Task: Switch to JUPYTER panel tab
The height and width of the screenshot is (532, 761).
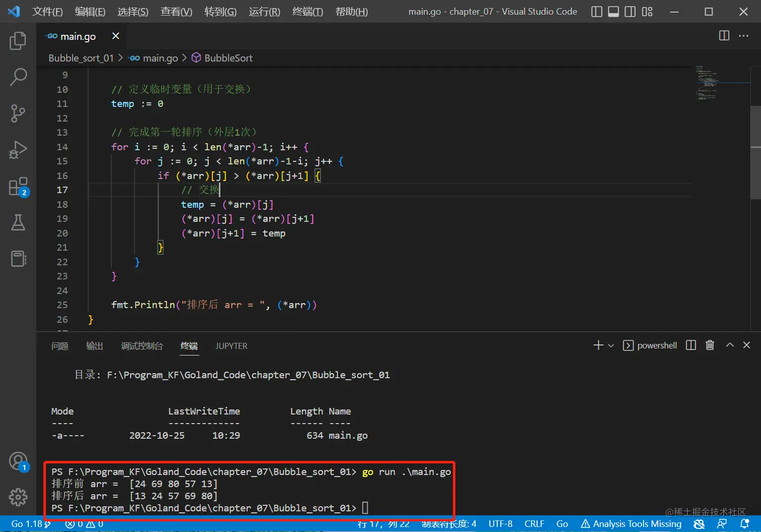Action: 231,346
